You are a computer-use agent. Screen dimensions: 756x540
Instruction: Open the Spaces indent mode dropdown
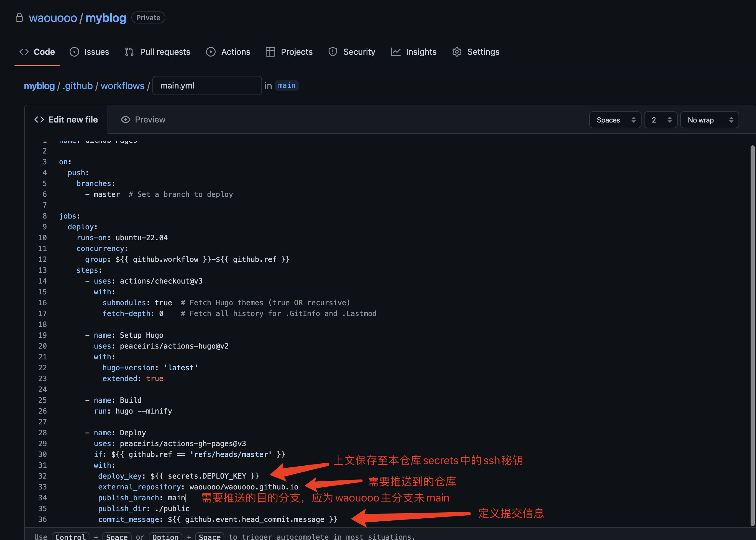(x=615, y=120)
